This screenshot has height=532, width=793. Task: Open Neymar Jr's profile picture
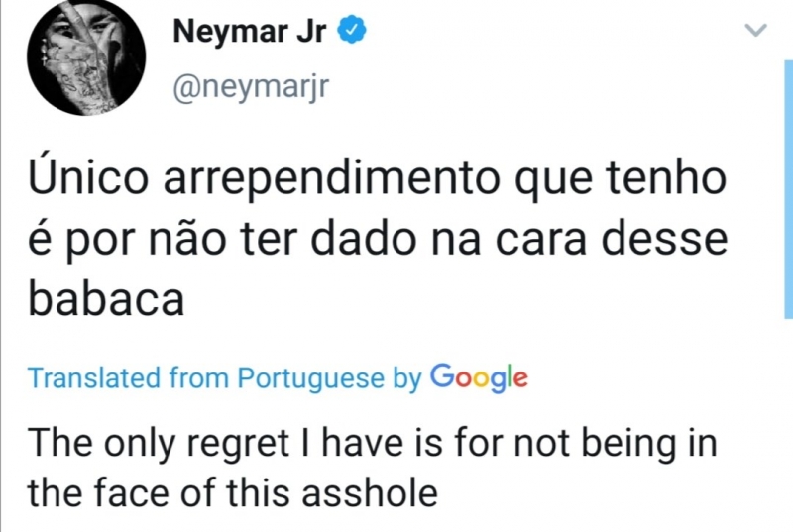pyautogui.click(x=86, y=58)
